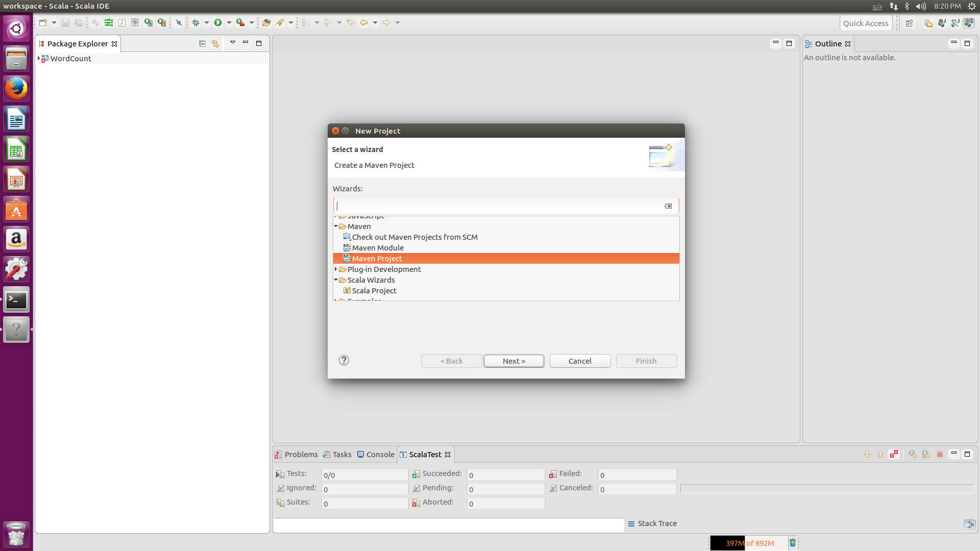Toggle Link with Editor in Package Explorer
Screen dimensions: 980x551
(x=215, y=44)
